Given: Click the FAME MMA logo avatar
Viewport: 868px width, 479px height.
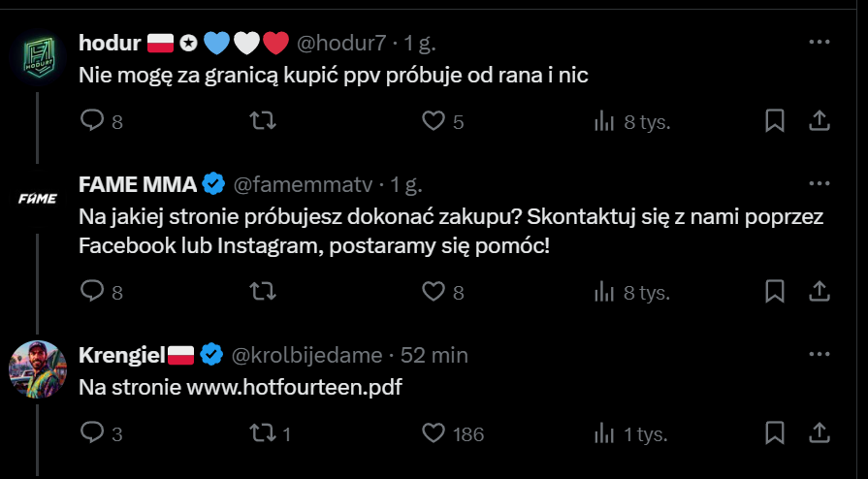Looking at the screenshot, I should [x=38, y=200].
